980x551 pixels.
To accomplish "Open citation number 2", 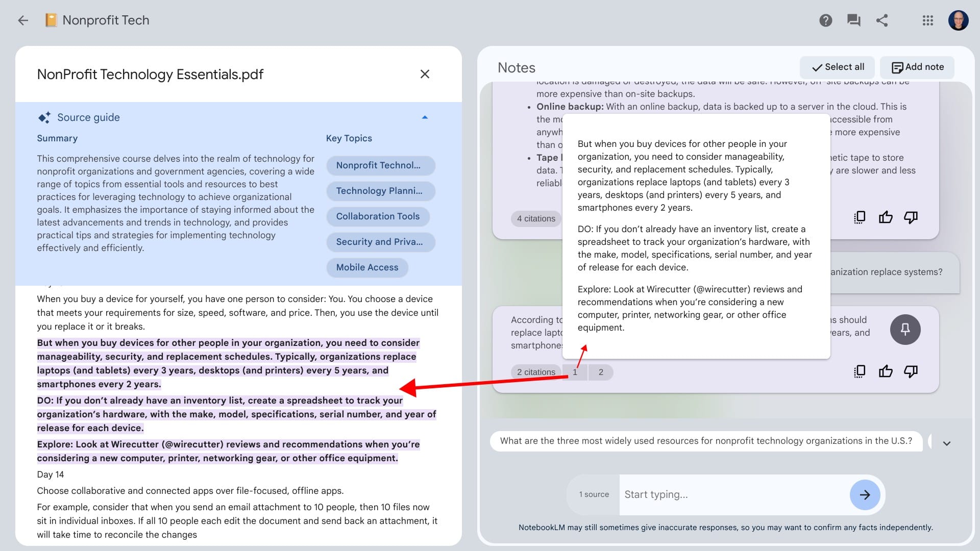I will coord(601,372).
